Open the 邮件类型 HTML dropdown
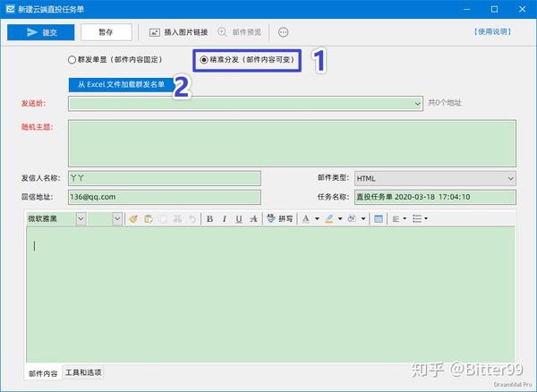Screen dimensions: 537x392 [435, 178]
